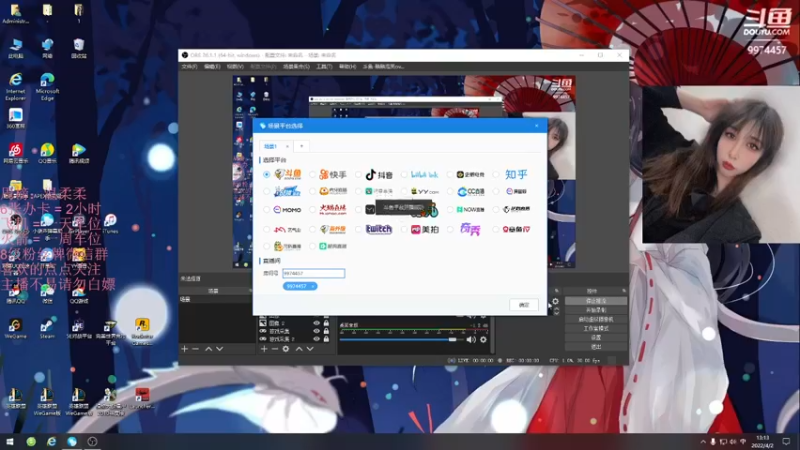Confirm the platform selection with 确定
This screenshot has width=800, height=450.
(x=524, y=305)
